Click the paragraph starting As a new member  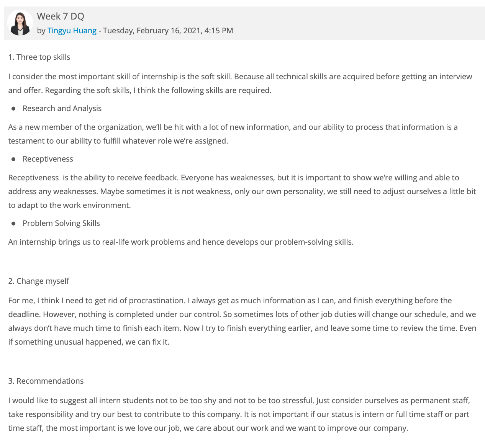click(x=233, y=134)
